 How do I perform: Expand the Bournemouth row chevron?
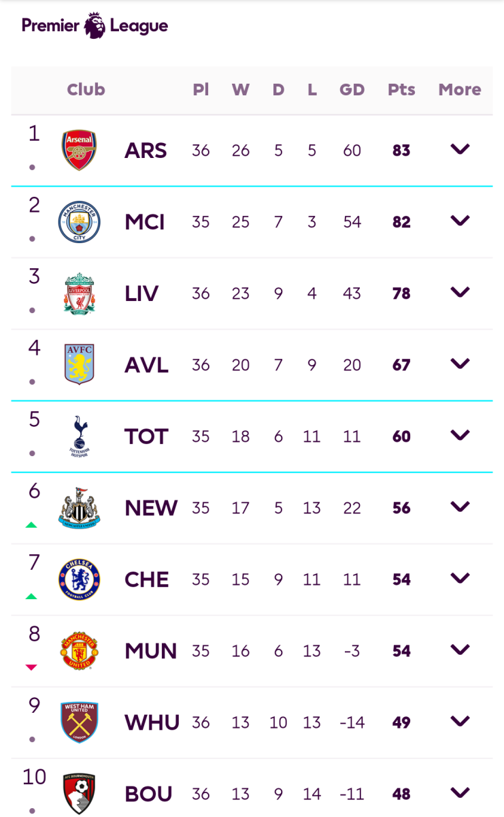(460, 792)
